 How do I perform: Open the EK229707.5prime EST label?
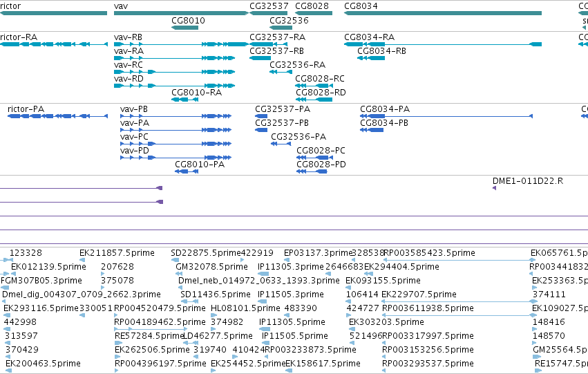tap(419, 295)
